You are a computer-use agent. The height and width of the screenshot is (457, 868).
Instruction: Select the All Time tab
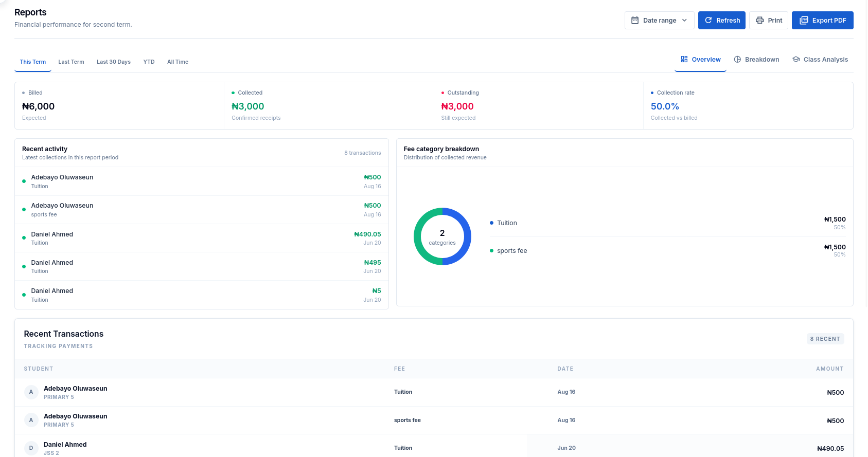click(178, 62)
